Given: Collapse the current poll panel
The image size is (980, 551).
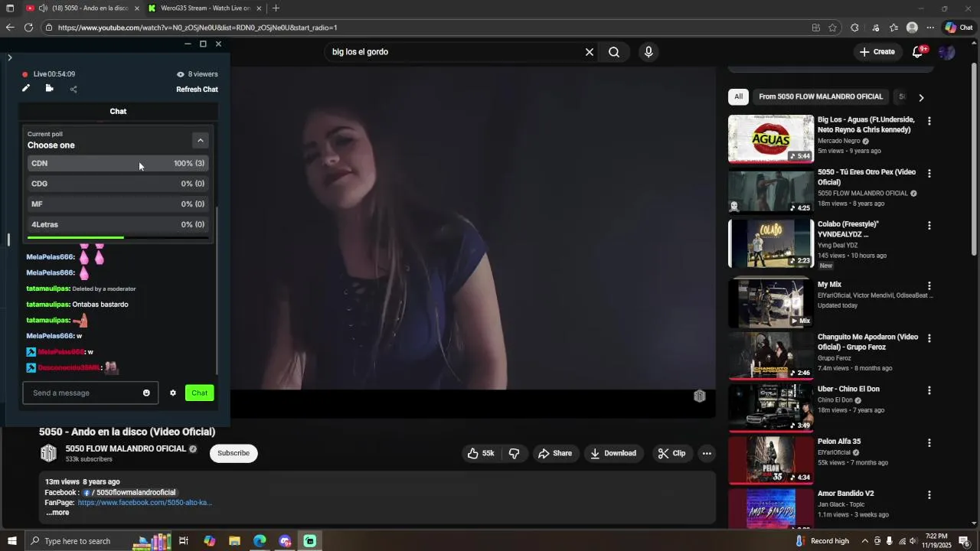Looking at the screenshot, I should (200, 140).
